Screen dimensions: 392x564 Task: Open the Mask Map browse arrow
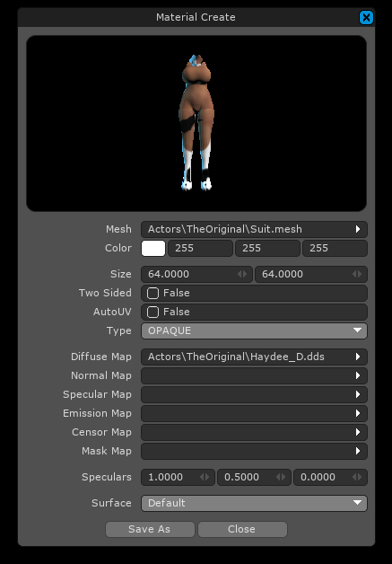coord(358,451)
